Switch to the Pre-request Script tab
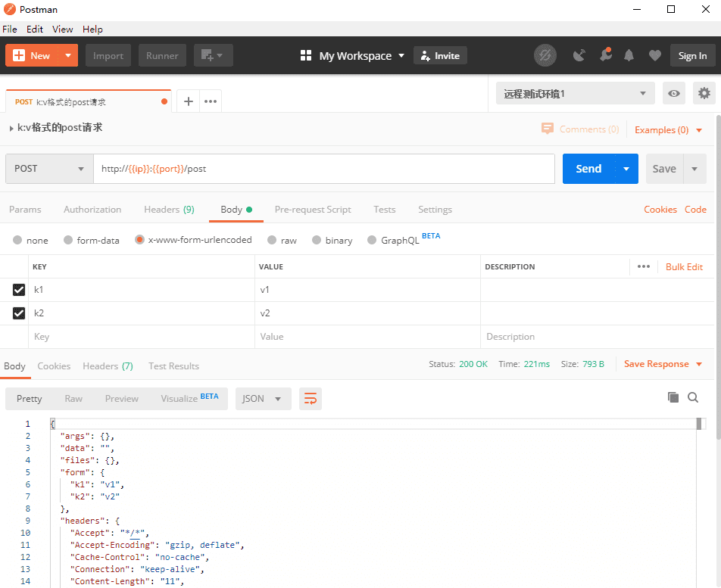Screen dimensions: 721x588 (x=313, y=210)
